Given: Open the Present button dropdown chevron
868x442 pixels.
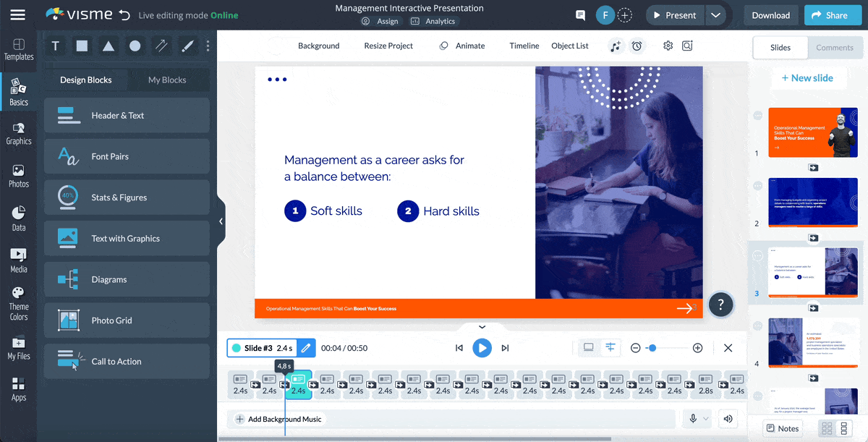Looking at the screenshot, I should point(717,14).
